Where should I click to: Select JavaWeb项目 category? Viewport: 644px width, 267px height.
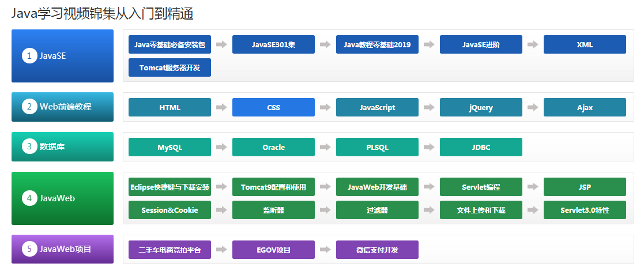pyautogui.click(x=62, y=249)
